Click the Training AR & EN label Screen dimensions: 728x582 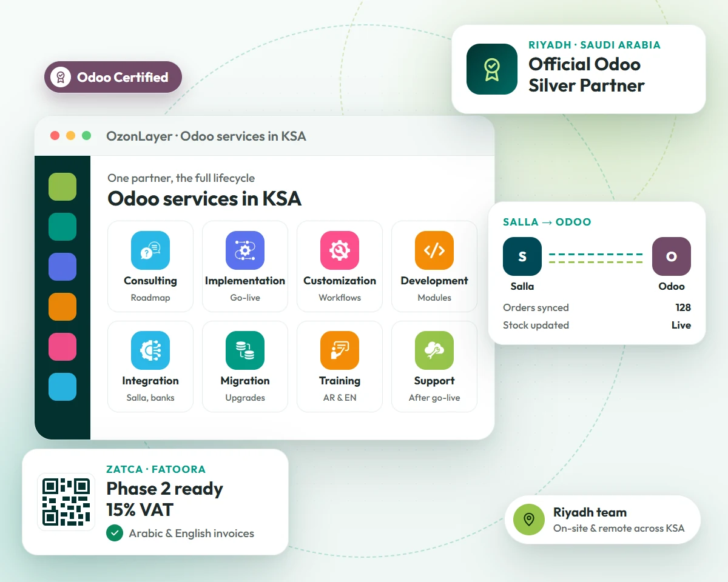pos(340,398)
